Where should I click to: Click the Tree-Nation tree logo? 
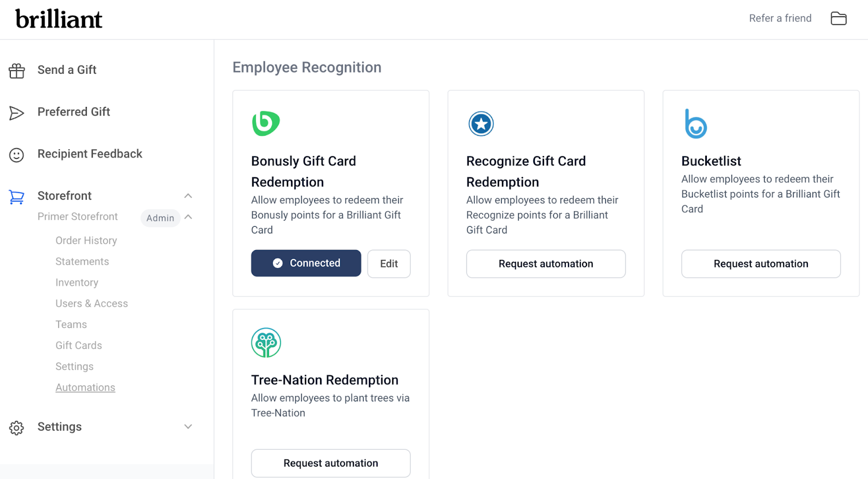(x=266, y=343)
